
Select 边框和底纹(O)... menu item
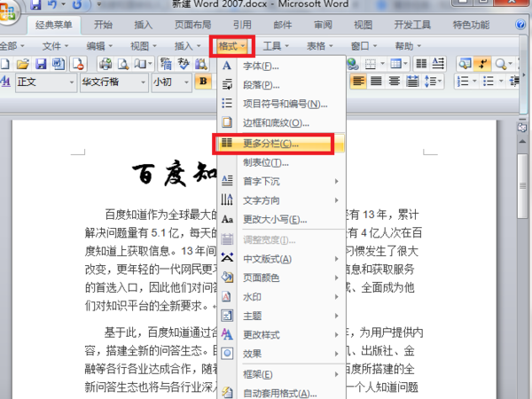[282, 122]
